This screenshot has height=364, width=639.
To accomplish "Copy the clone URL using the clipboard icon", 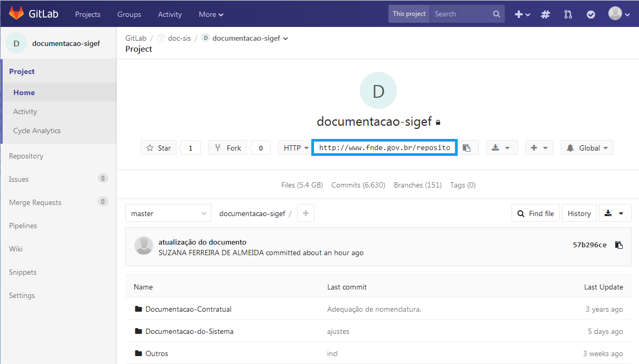I will [468, 147].
